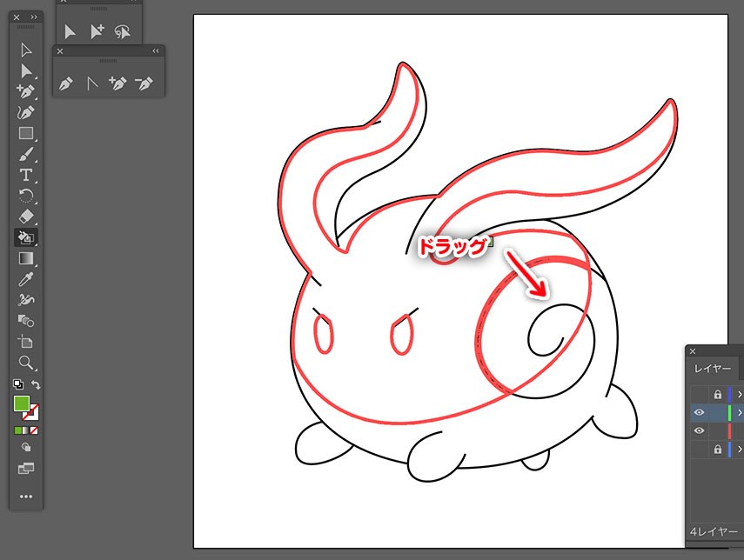Show the top locked layer via empty eye slot
Screen dimensions: 744x560
pyautogui.click(x=699, y=395)
